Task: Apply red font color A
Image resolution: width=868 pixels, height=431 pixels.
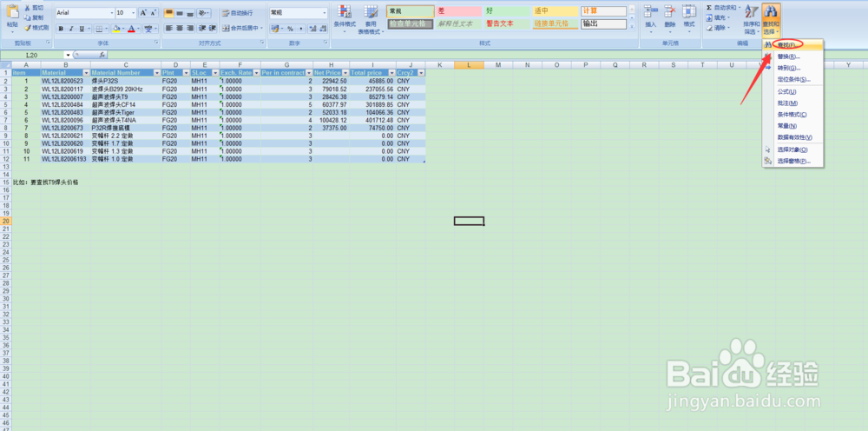Action: 131,29
